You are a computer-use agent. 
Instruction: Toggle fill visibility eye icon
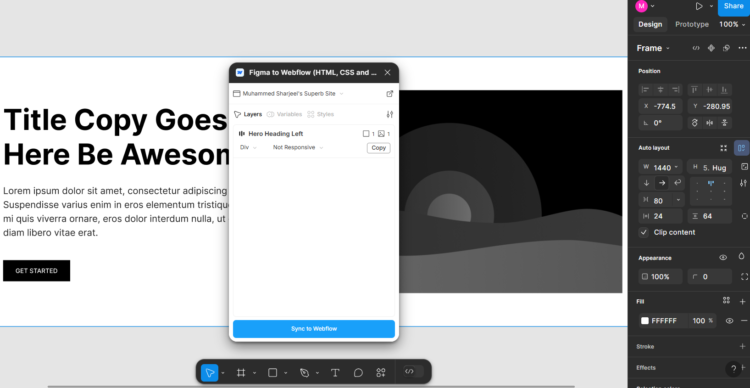pyautogui.click(x=729, y=321)
